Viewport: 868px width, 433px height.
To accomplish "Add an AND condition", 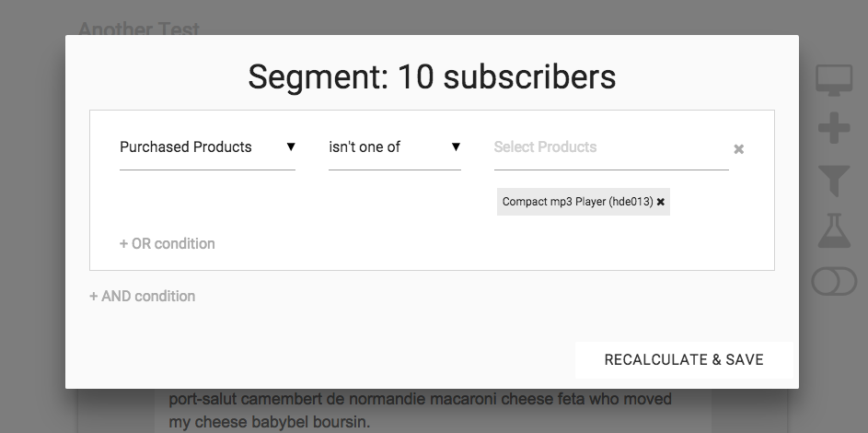I will pyautogui.click(x=143, y=297).
